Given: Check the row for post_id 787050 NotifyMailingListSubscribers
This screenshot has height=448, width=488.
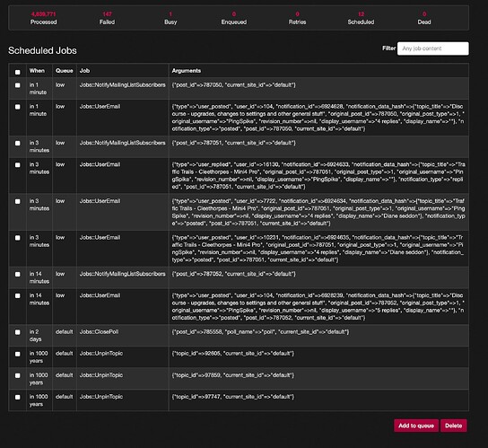Looking at the screenshot, I should (x=18, y=85).
